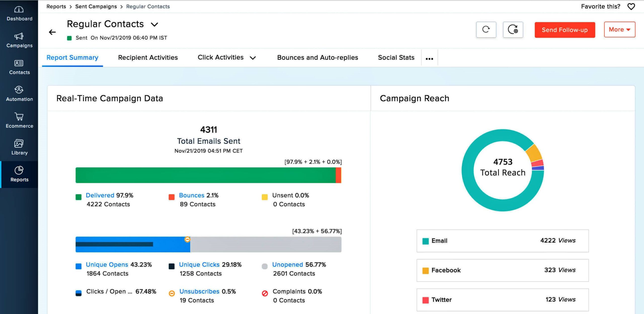
Task: Click the gray unopened portion of opens bar
Action: [266, 244]
